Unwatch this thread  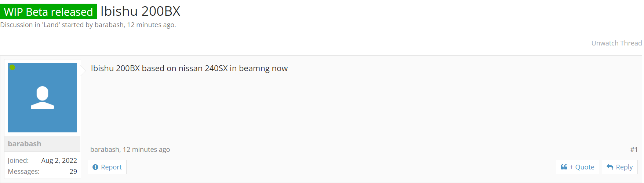616,43
